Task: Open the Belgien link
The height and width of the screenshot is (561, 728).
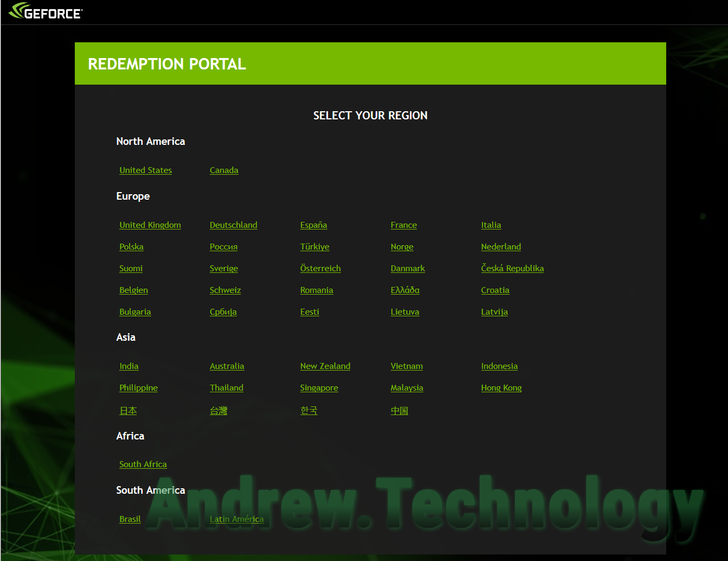Action: pyautogui.click(x=133, y=290)
